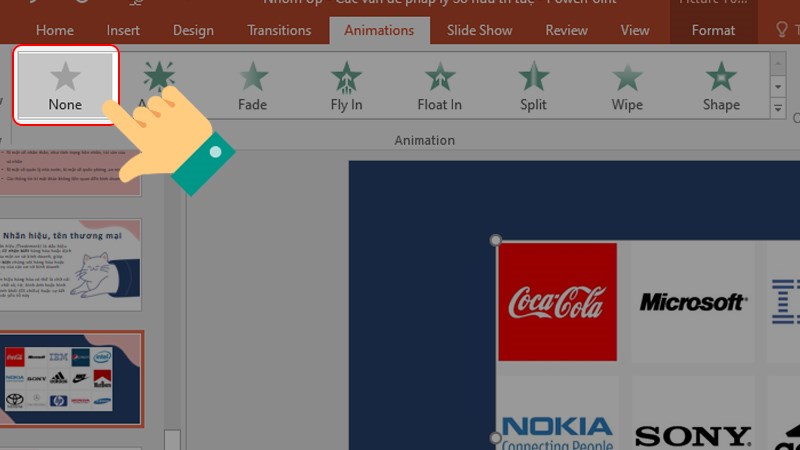Go to the Design tab

tap(193, 30)
